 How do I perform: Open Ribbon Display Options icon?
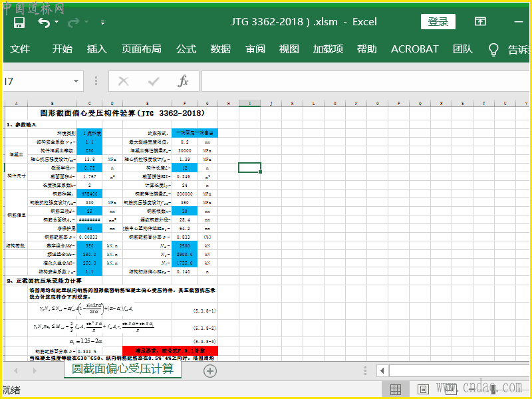[480, 22]
